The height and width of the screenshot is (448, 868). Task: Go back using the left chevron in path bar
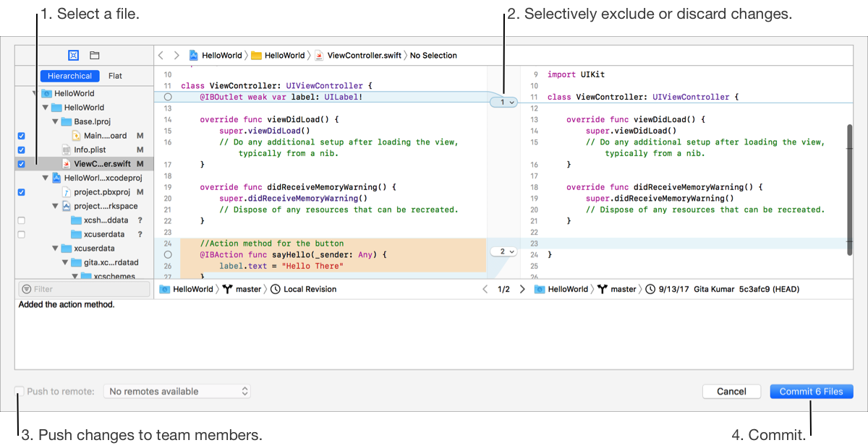pos(161,55)
